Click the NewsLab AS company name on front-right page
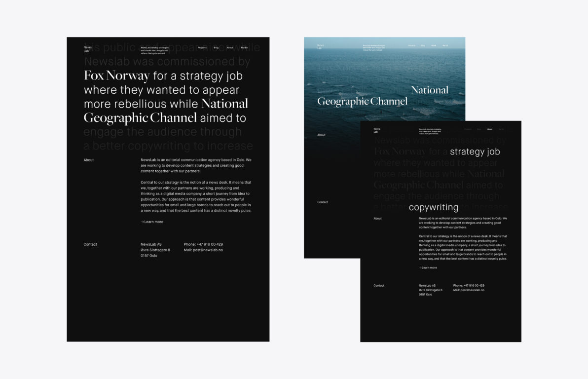 click(427, 286)
